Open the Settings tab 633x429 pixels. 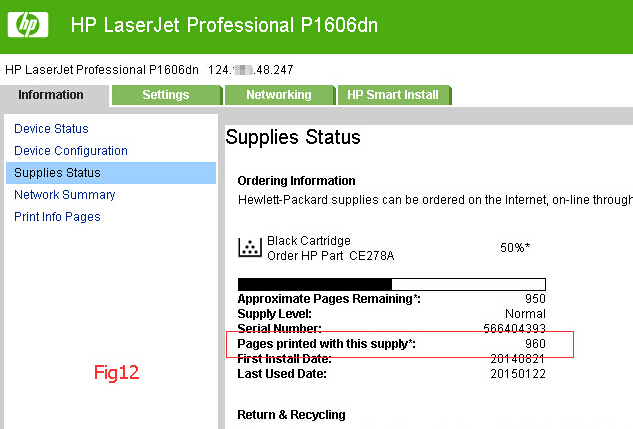pyautogui.click(x=167, y=95)
